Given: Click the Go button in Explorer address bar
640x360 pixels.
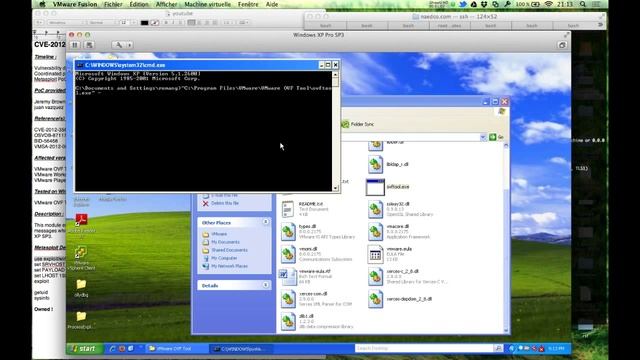Looking at the screenshot, I should click(497, 137).
